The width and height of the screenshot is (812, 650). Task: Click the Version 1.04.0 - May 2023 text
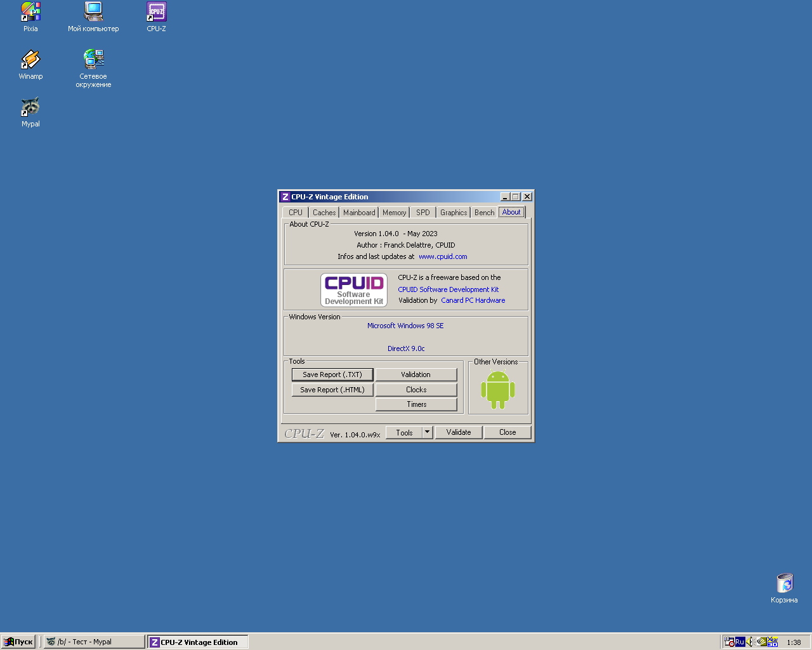[396, 234]
